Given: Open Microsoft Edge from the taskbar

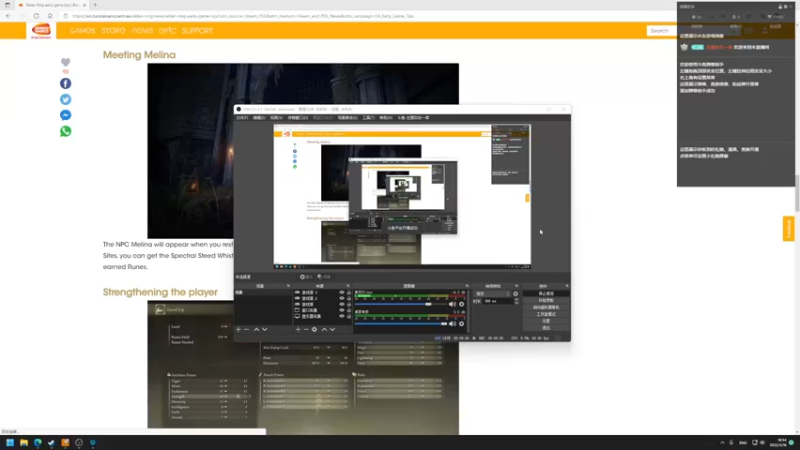Looking at the screenshot, I should point(38,443).
